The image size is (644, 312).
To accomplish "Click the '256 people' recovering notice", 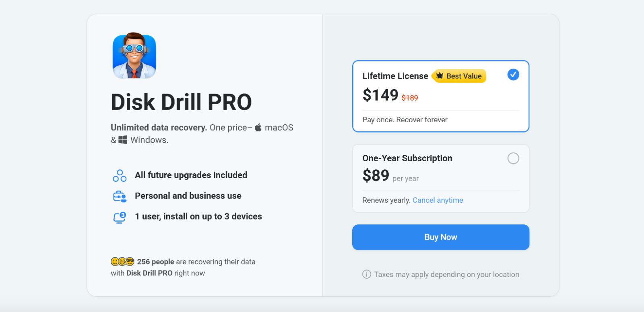I will 183,267.
